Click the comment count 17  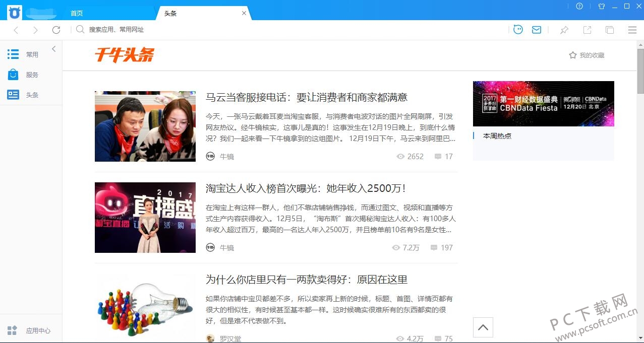coord(449,157)
